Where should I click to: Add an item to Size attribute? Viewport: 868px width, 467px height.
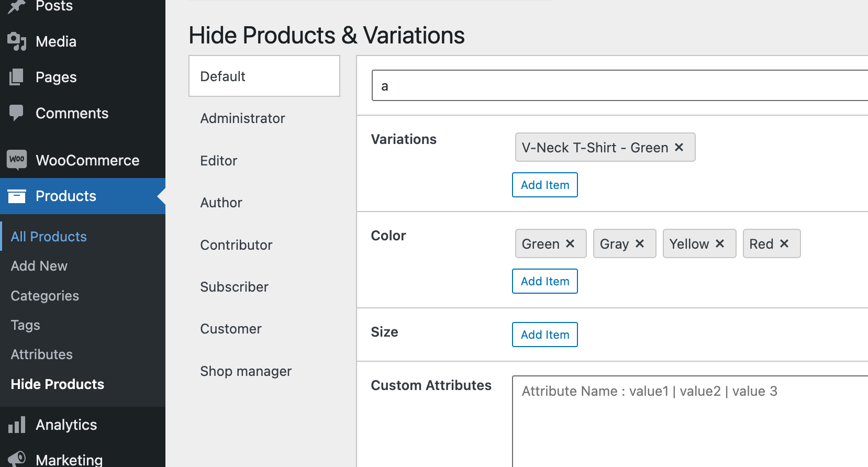544,335
